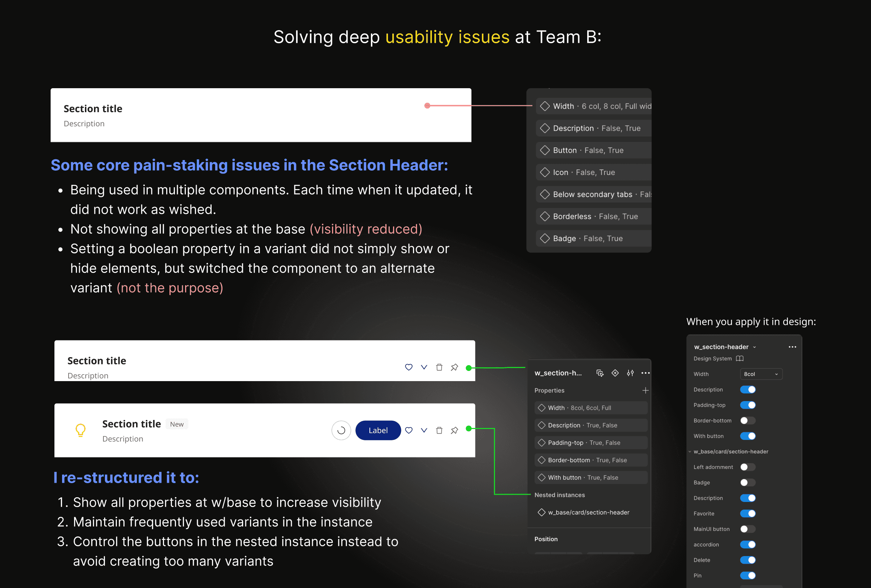This screenshot has height=588, width=871.
Task: Open the Width 8col dropdown
Action: pos(761,374)
